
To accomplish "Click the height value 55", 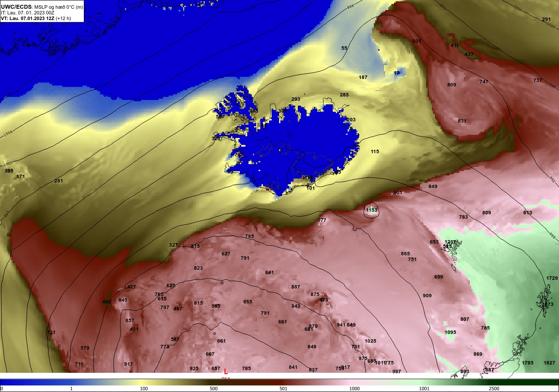I will [344, 48].
